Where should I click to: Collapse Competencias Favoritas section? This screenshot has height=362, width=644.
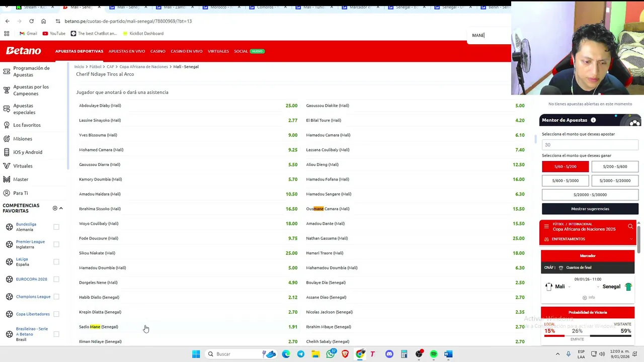coord(61,208)
